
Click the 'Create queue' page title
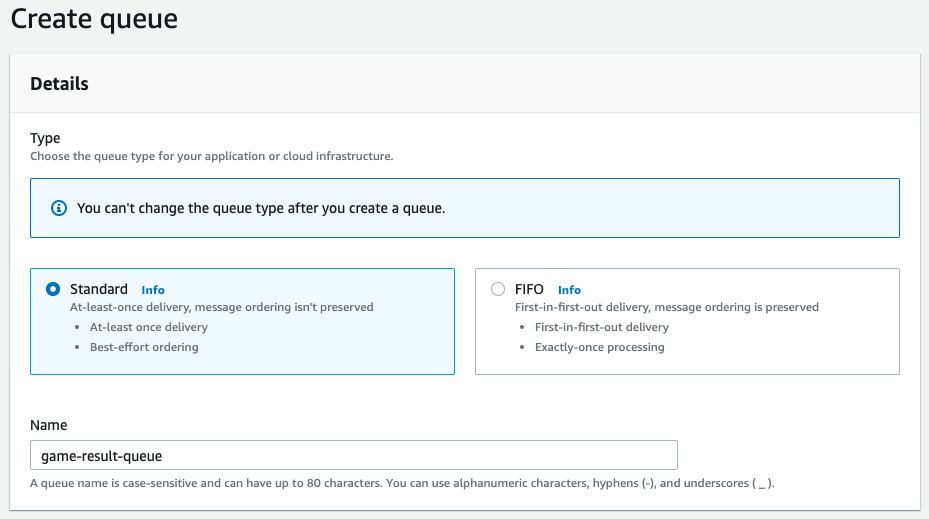coord(94,19)
